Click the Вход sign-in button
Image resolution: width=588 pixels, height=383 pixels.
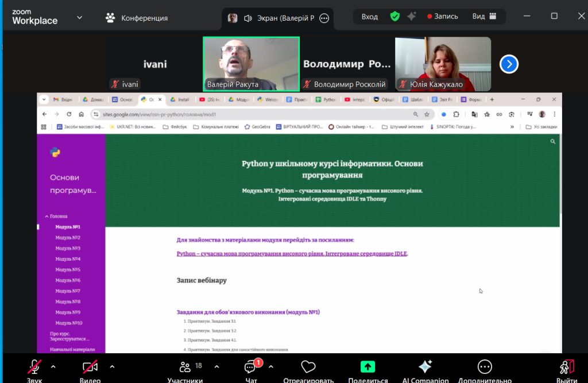369,17
